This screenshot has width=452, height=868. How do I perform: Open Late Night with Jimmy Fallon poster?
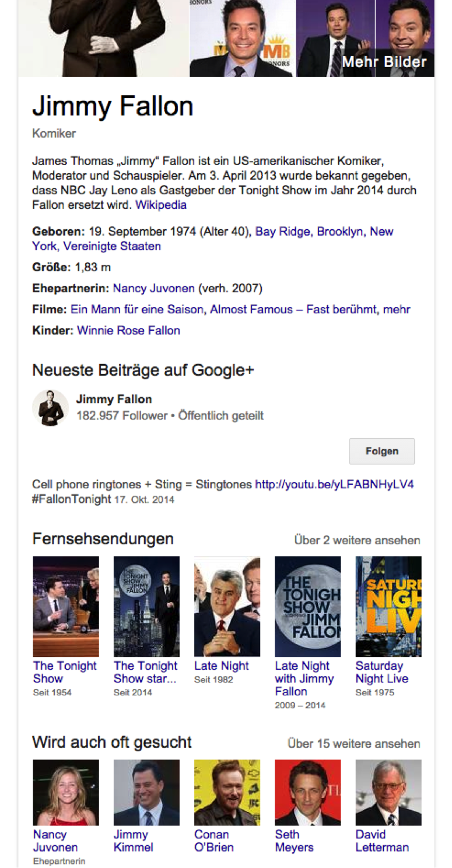[x=308, y=607]
